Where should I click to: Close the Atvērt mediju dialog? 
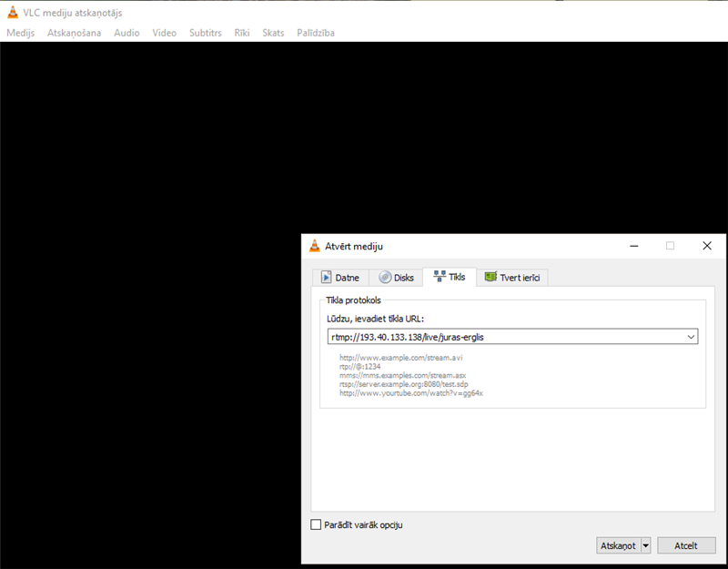[707, 246]
